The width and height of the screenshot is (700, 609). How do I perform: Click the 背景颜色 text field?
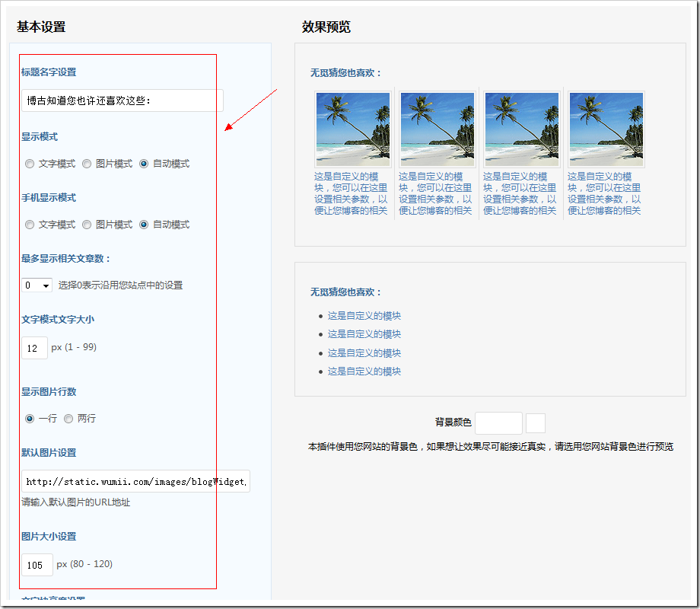tap(498, 423)
